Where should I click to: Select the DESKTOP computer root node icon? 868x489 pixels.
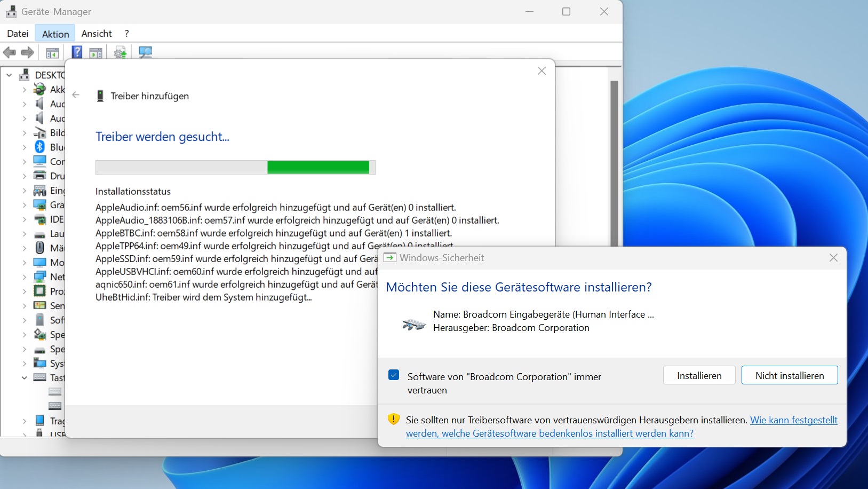pyautogui.click(x=24, y=75)
